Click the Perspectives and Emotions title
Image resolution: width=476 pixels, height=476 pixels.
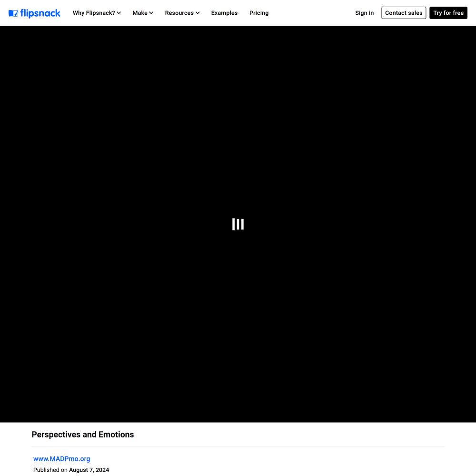(x=82, y=435)
